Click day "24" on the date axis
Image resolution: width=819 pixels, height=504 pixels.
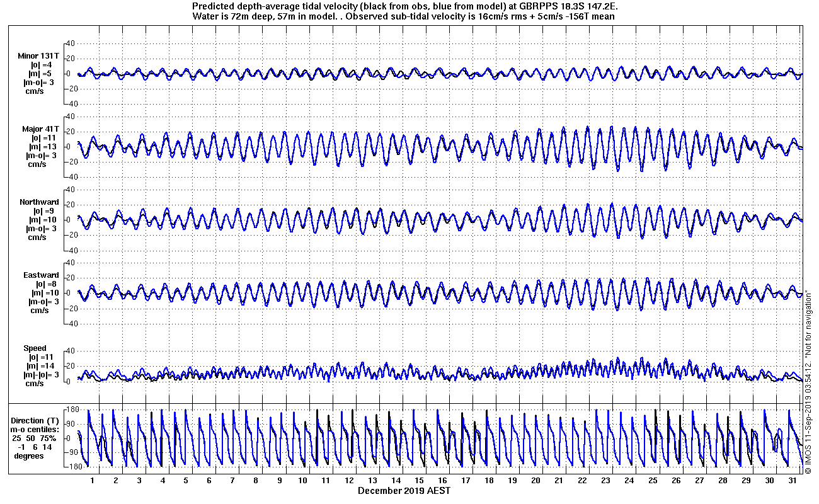point(629,481)
